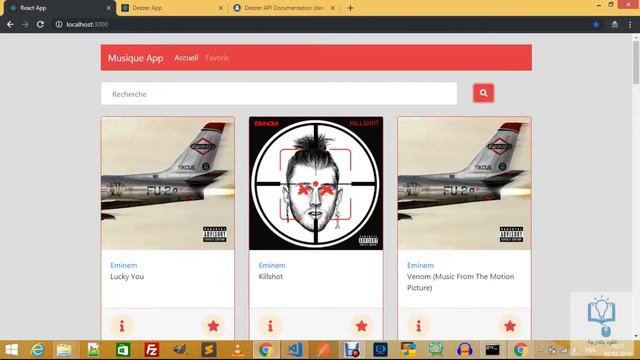Add Lucky You to favorites with star
Image resolution: width=640 pixels, height=360 pixels.
click(213, 326)
